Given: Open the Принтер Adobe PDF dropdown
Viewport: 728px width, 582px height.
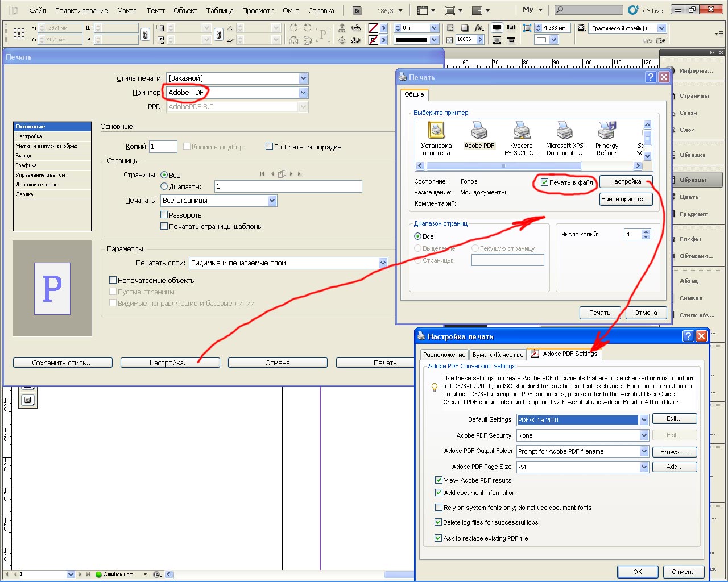Looking at the screenshot, I should click(303, 93).
